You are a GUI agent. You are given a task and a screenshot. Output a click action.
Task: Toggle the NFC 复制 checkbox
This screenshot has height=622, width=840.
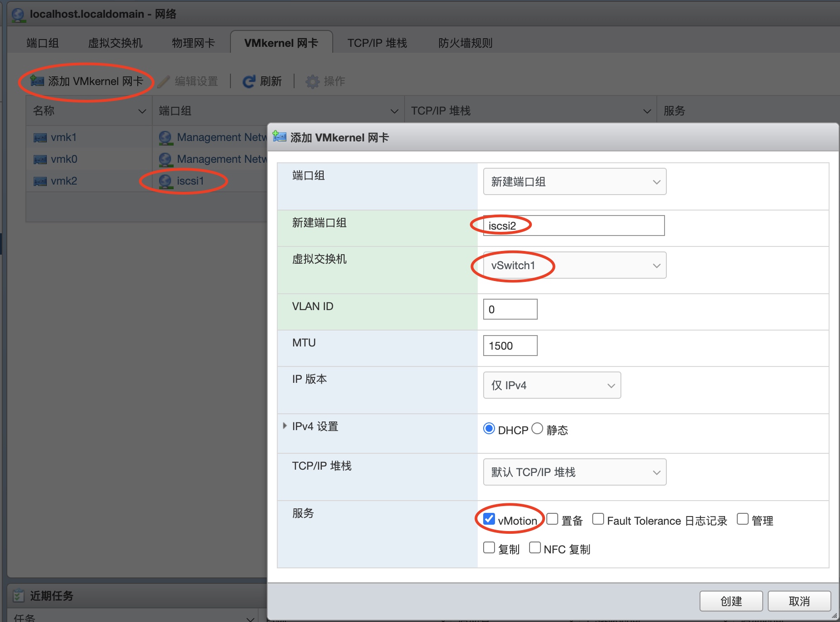tap(535, 547)
